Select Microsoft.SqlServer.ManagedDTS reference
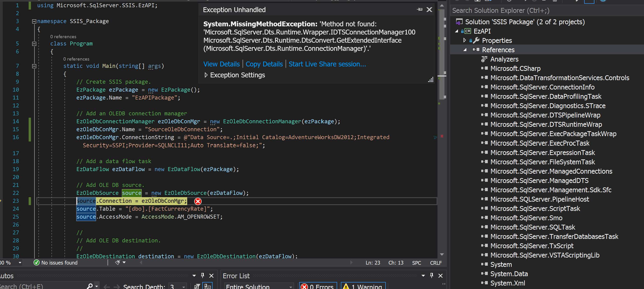The height and width of the screenshot is (289, 644). (539, 180)
